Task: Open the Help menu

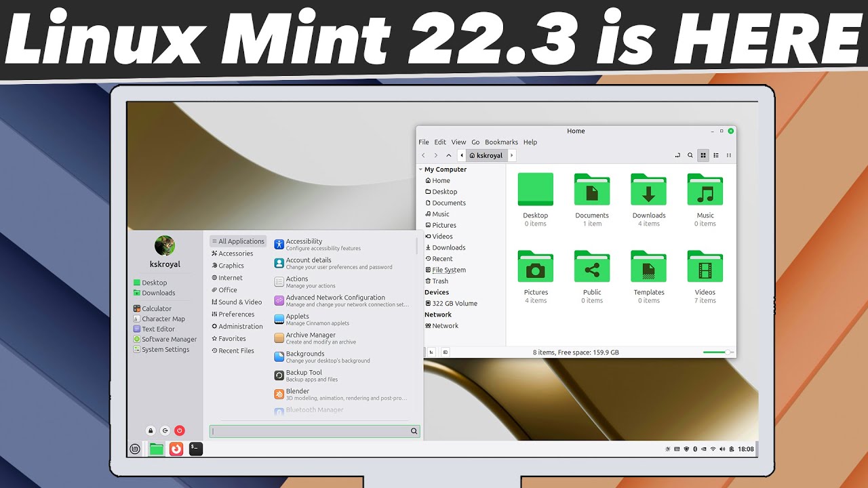Action: pos(530,142)
